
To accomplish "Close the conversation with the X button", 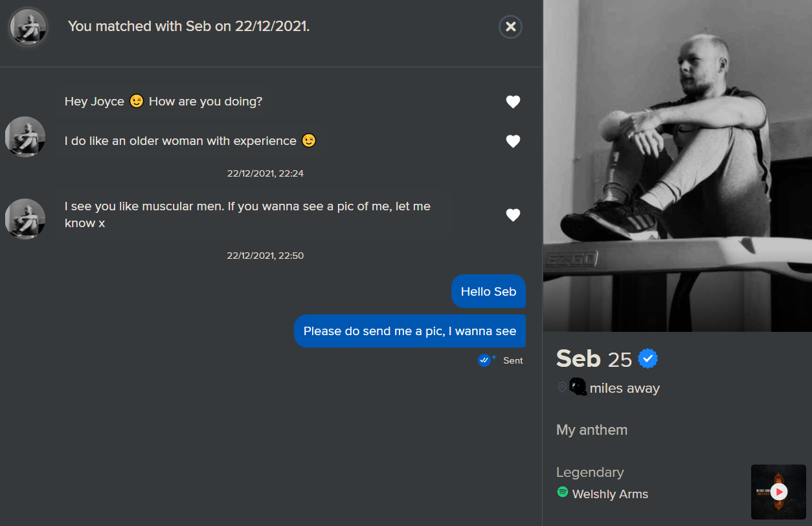I will [x=510, y=27].
